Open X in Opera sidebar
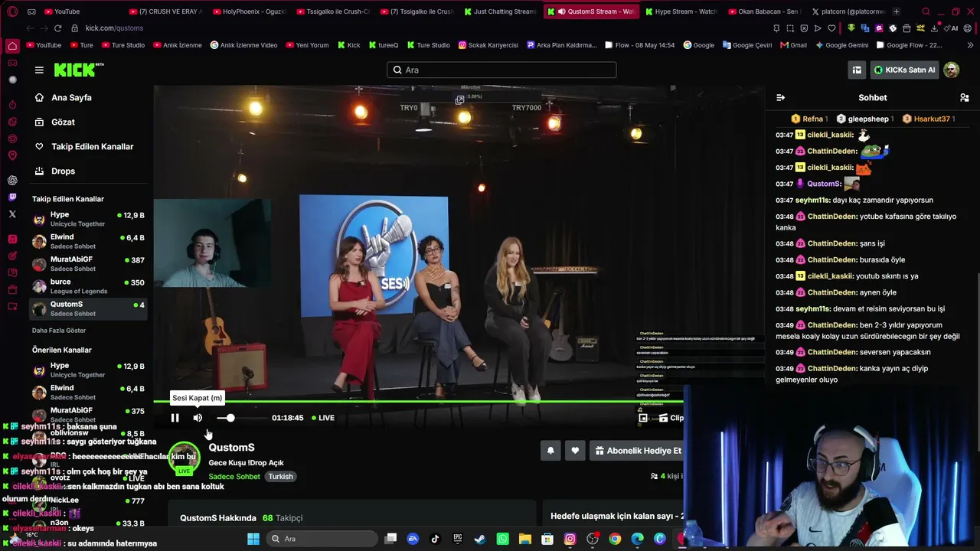The image size is (980, 551). point(12,214)
